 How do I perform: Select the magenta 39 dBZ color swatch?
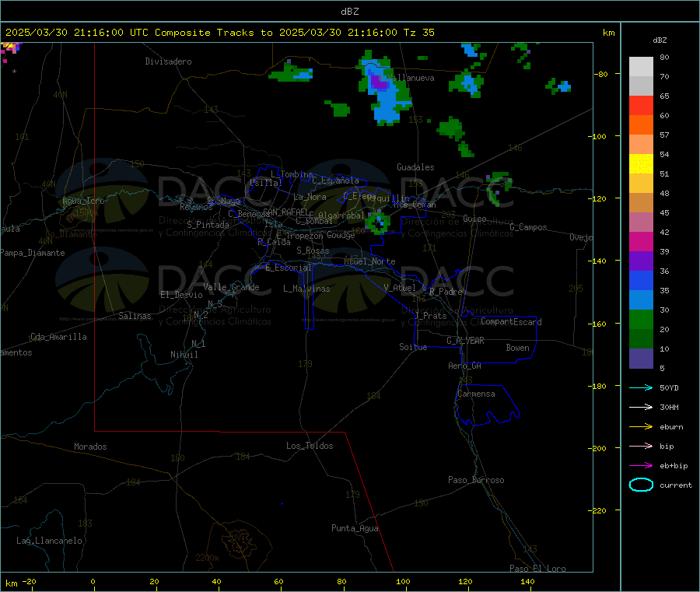pyautogui.click(x=641, y=241)
